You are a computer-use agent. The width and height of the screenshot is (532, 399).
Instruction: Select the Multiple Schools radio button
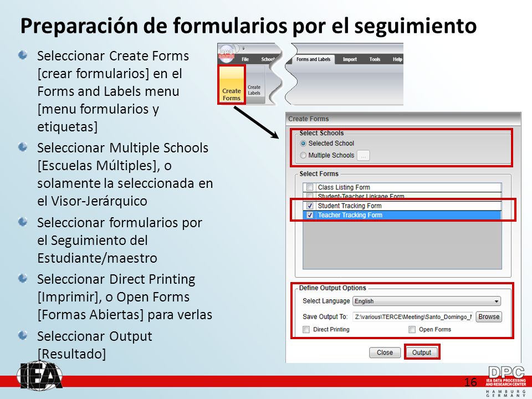pos(303,155)
